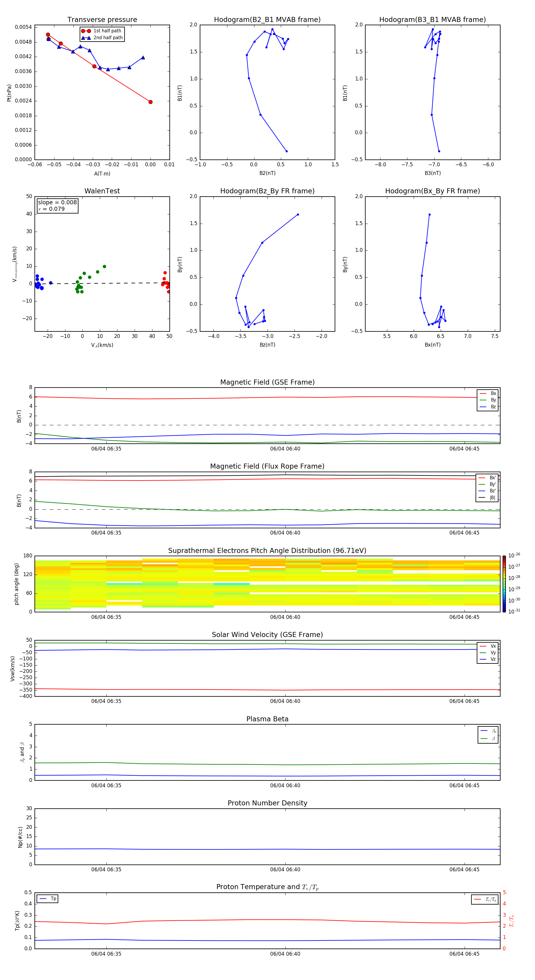Click the red Te/Tp right-axis label
The image size is (535, 980).
click(x=512, y=921)
